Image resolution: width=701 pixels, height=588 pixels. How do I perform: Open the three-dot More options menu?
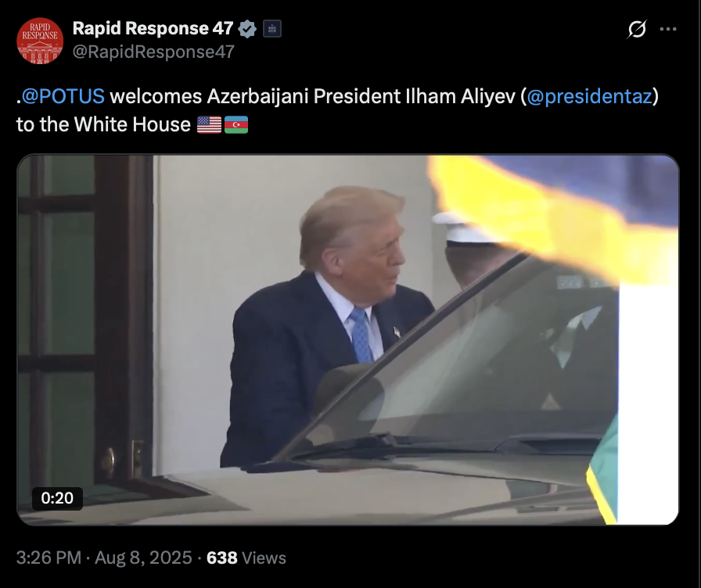click(x=668, y=29)
